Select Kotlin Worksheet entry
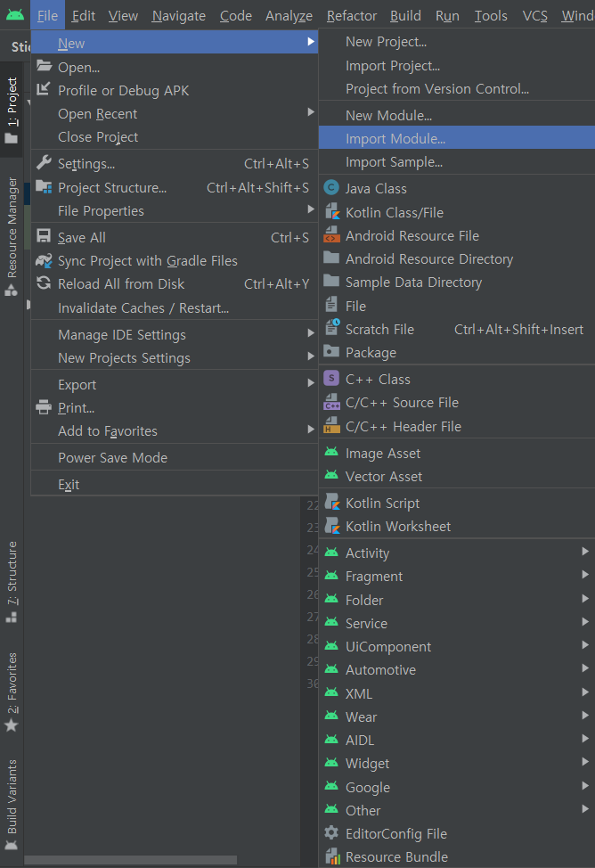The height and width of the screenshot is (868, 595). point(457,527)
